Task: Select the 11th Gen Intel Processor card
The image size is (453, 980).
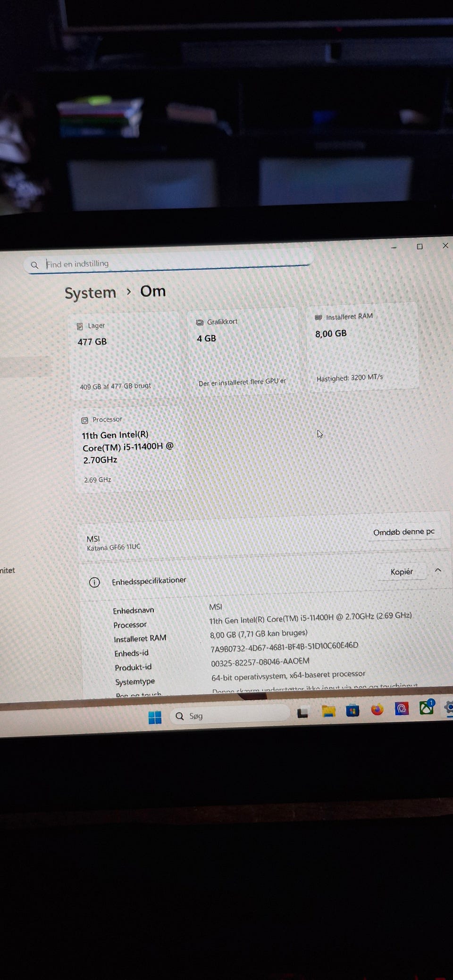Action: [x=129, y=449]
